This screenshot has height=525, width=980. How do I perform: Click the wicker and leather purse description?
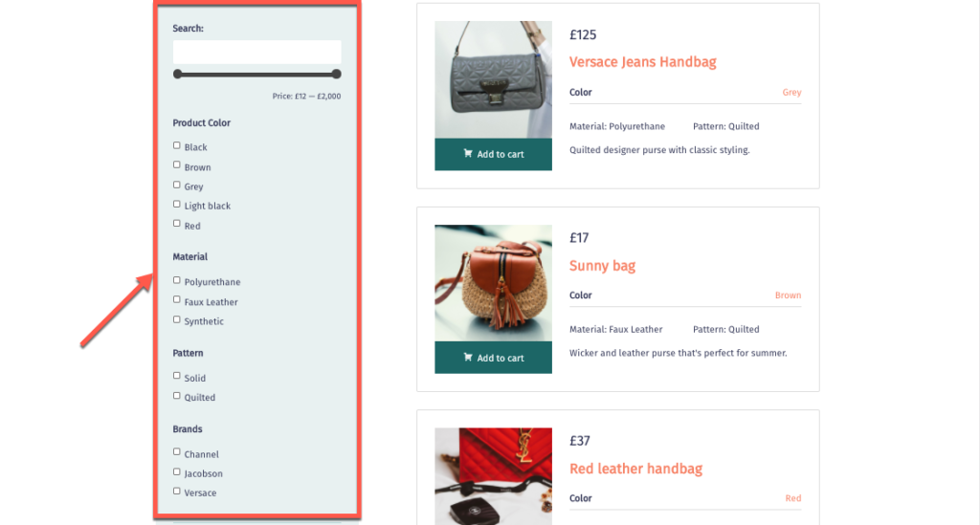point(679,353)
